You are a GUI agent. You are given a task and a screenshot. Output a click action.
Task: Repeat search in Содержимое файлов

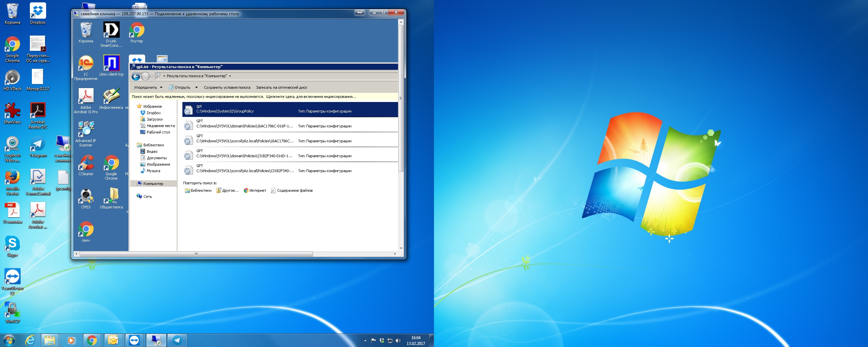point(292,190)
